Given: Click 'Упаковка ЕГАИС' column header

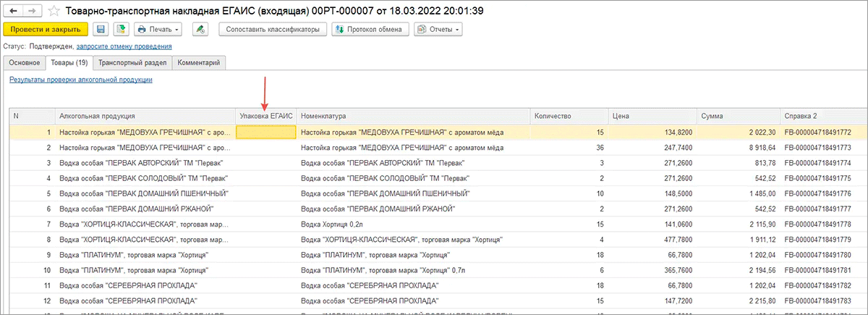Looking at the screenshot, I should (266, 116).
